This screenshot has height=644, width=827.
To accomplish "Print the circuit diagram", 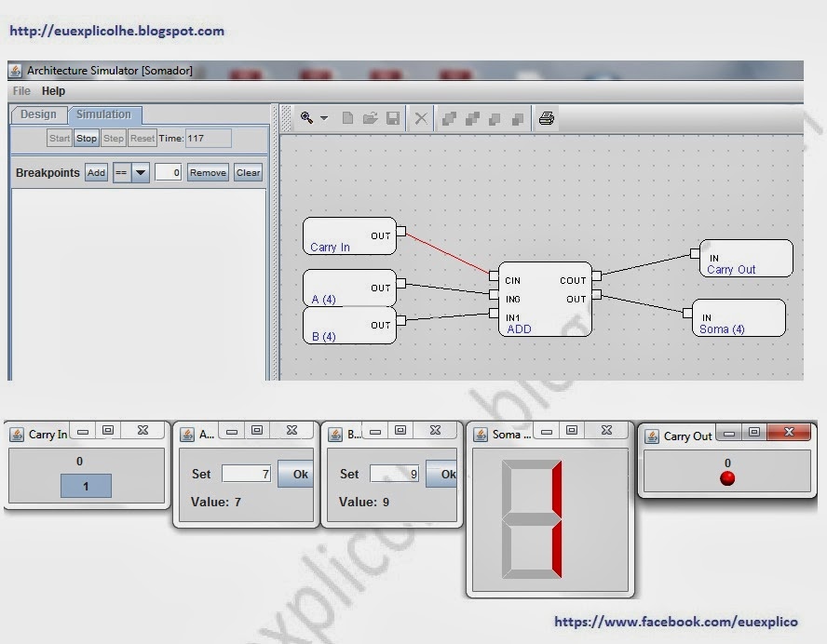I will coord(547,117).
